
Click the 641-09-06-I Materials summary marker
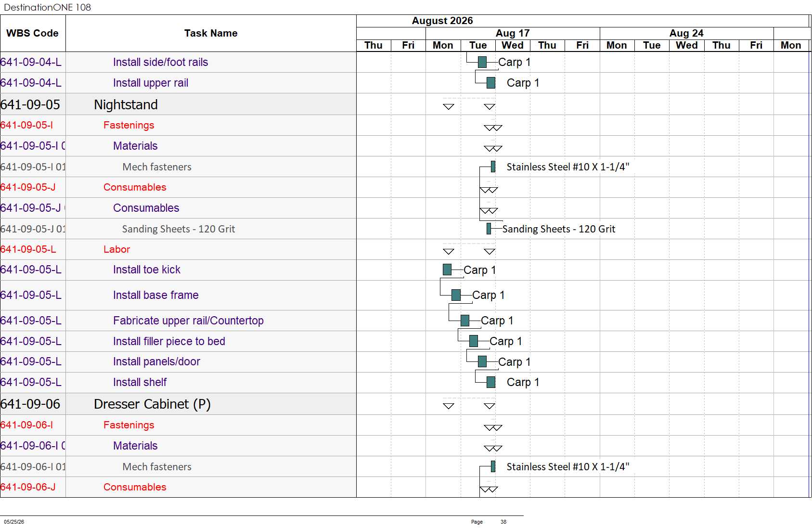493,448
